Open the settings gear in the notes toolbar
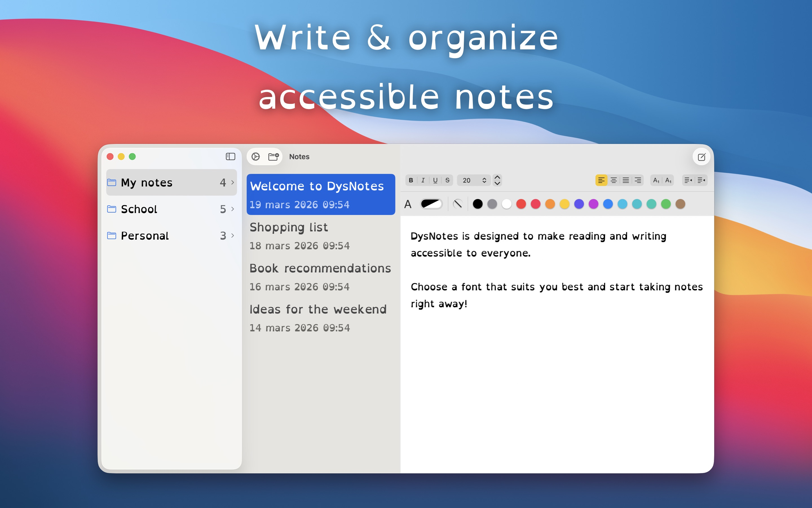 click(256, 157)
